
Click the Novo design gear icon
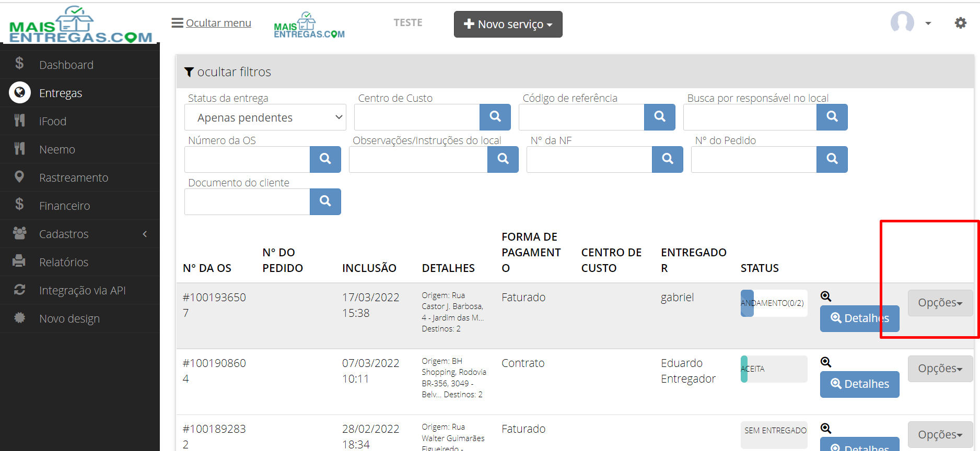19,317
